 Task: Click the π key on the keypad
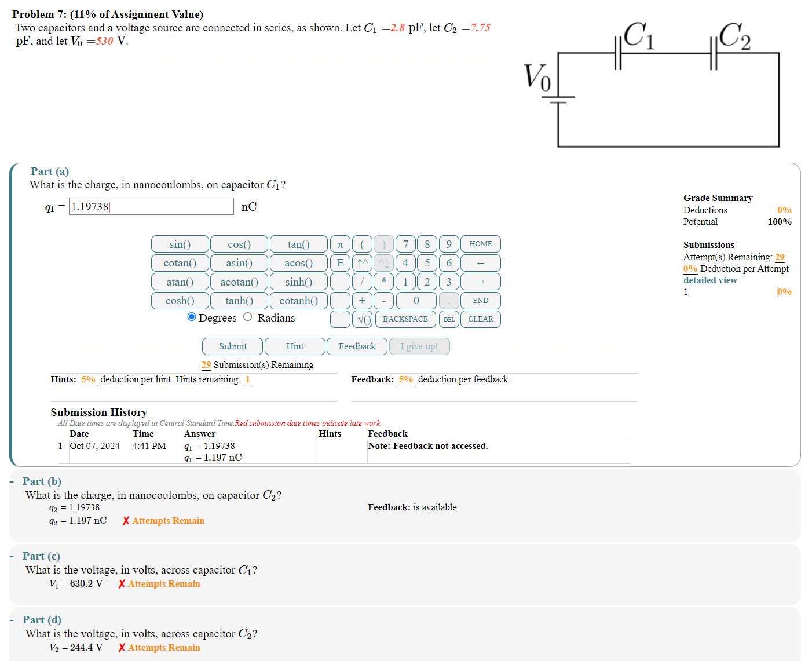click(340, 244)
